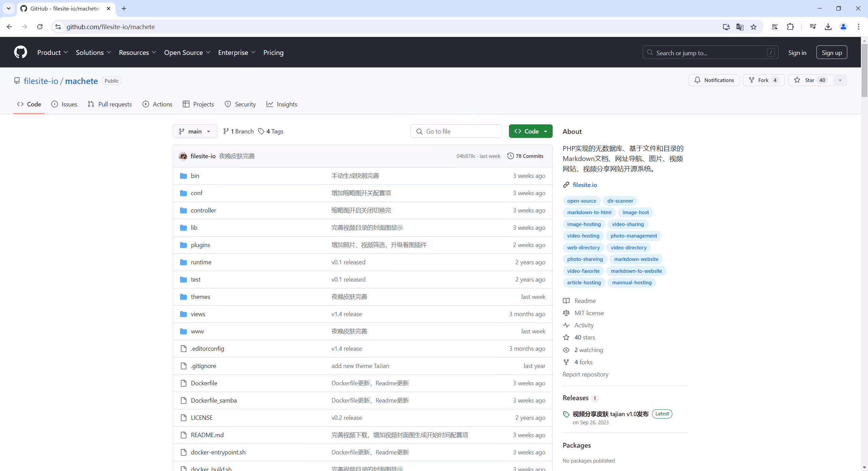The image size is (868, 471).
Task: Open the Chrome profile avatar icon
Action: point(843,27)
